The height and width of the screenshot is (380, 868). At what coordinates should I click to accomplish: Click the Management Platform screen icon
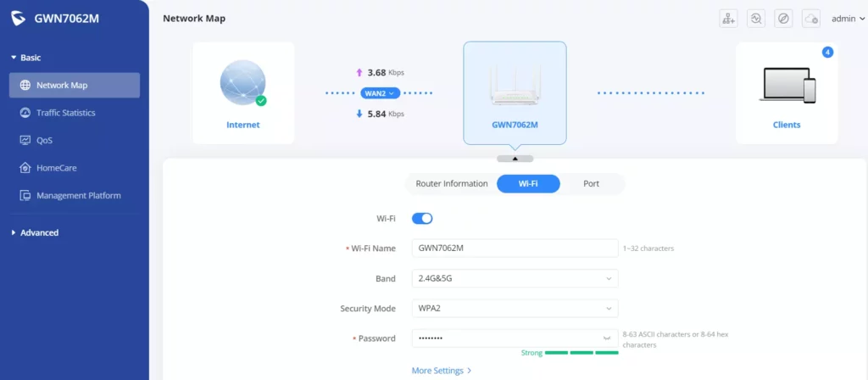pos(25,196)
